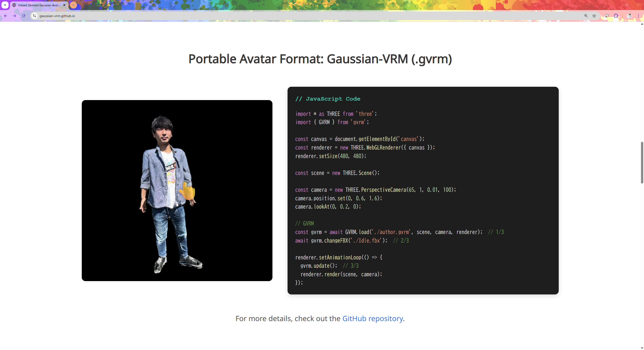The width and height of the screenshot is (644, 350).
Task: Open site information settings in the address bar
Action: click(34, 16)
